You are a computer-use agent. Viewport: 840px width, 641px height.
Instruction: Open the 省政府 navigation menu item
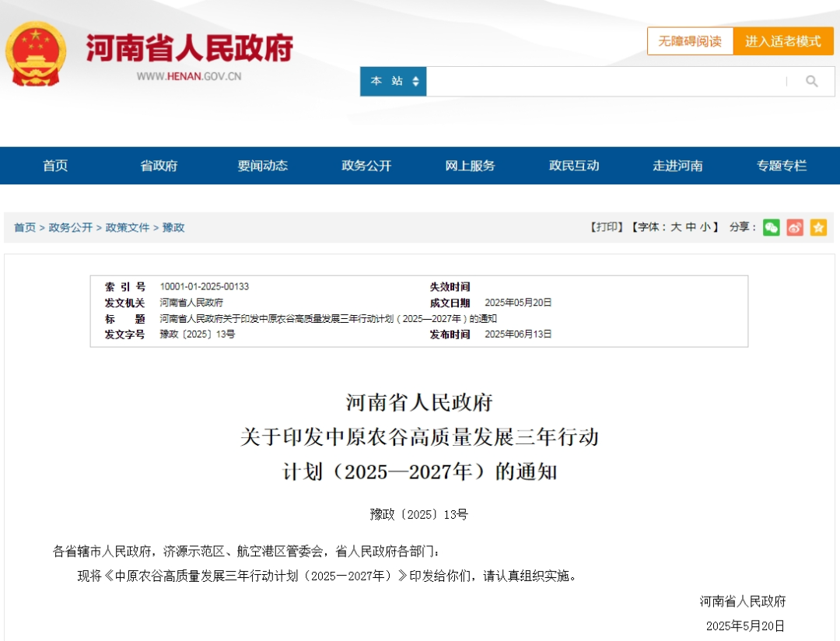pos(159,166)
